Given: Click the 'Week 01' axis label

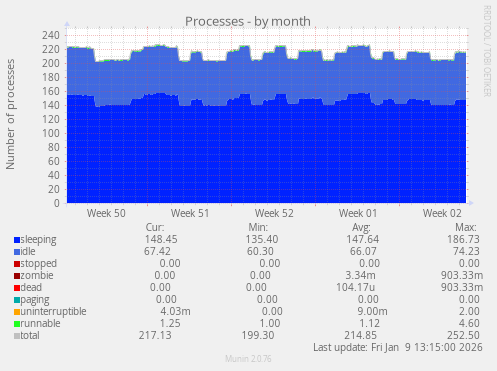Looking at the screenshot, I should 358,213.
